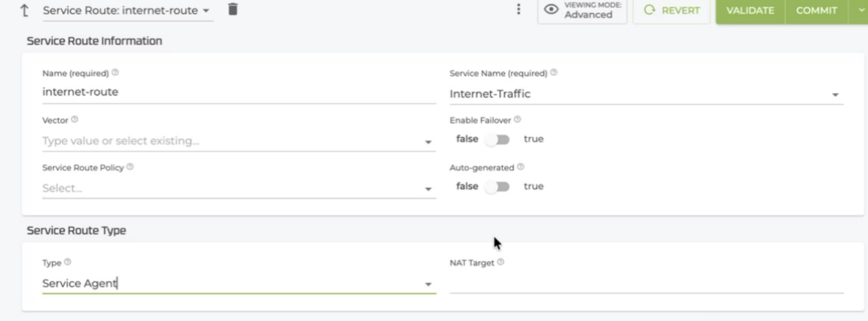Open the Vector dropdown arrow
The height and width of the screenshot is (321, 868).
[x=428, y=142]
